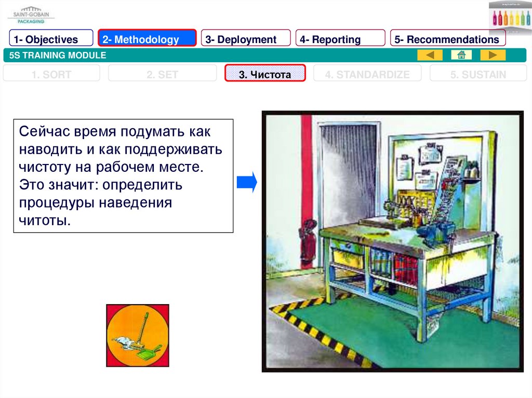Select the 1. SORT step

coord(51,74)
